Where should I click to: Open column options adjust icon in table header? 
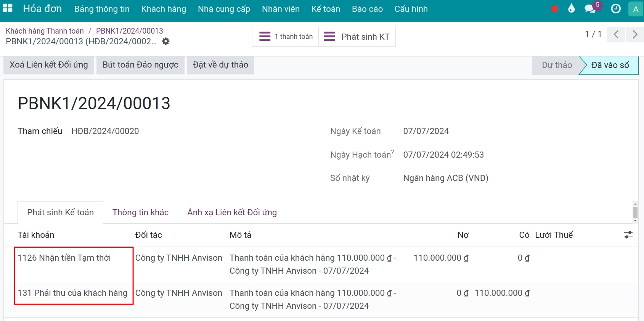click(x=628, y=235)
